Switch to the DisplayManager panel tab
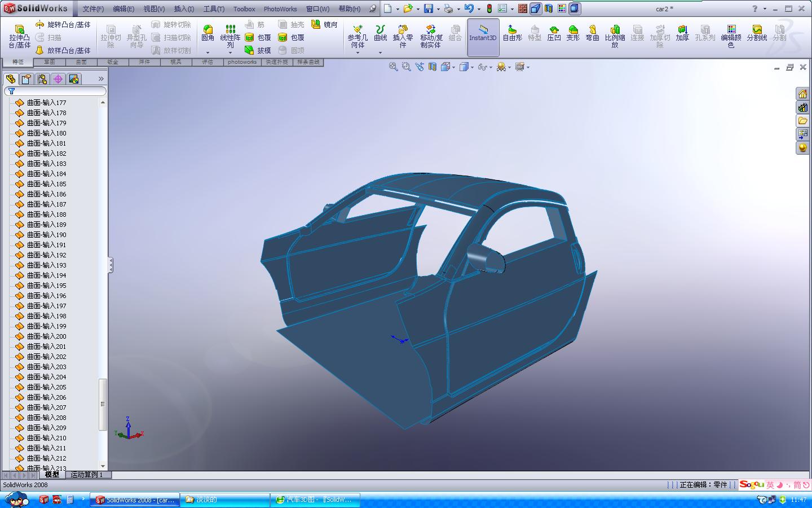 click(x=73, y=79)
